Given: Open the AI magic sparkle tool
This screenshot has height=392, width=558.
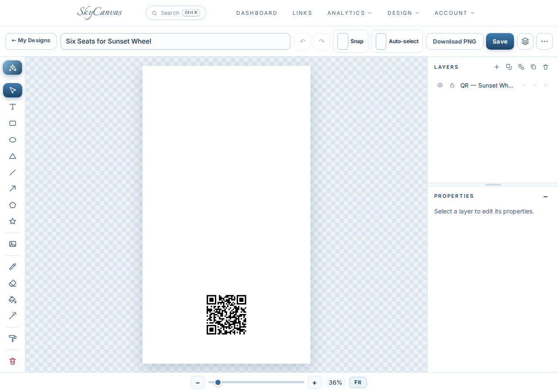Looking at the screenshot, I should (x=13, y=68).
